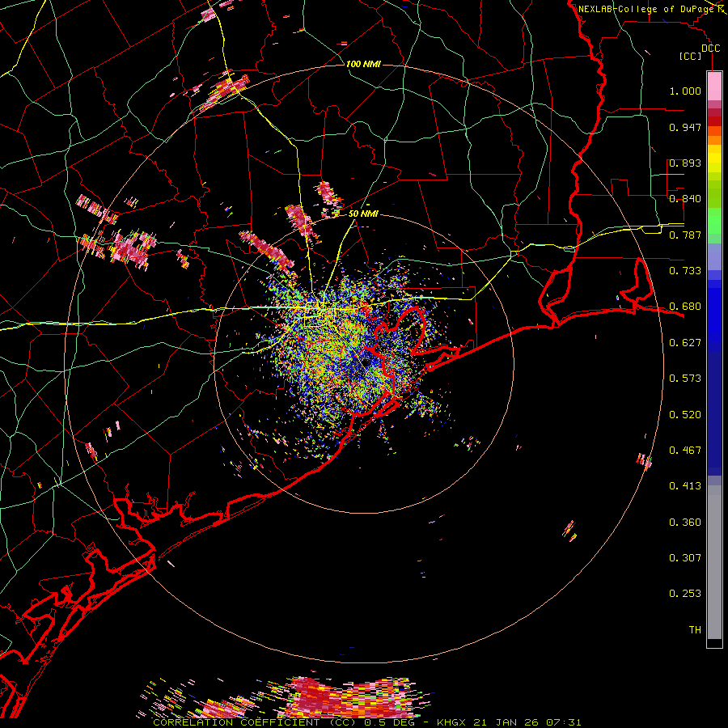Select the 0.627 scale value
Viewport: 728px width, 728px height.
(685, 343)
